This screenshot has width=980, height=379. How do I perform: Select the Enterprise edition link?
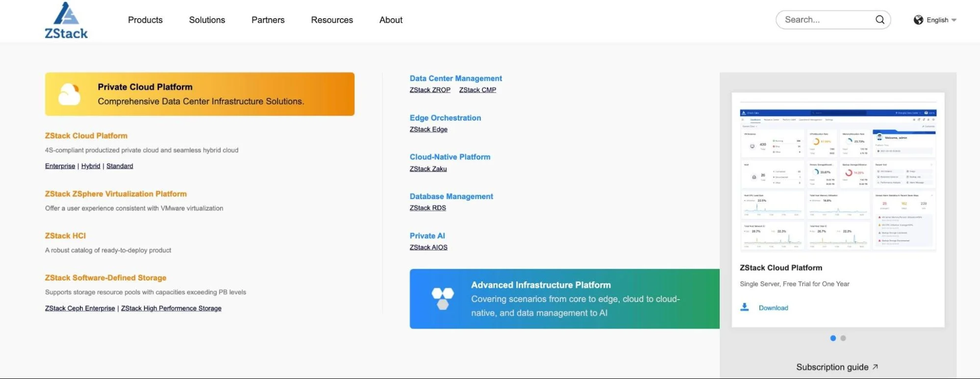pyautogui.click(x=60, y=166)
